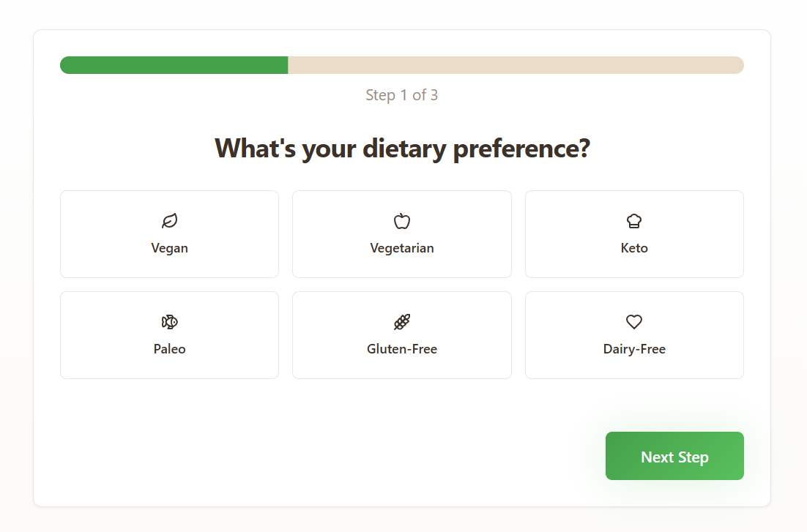Click the leaf icon for Vegan
This screenshot has width=807, height=532.
(169, 221)
